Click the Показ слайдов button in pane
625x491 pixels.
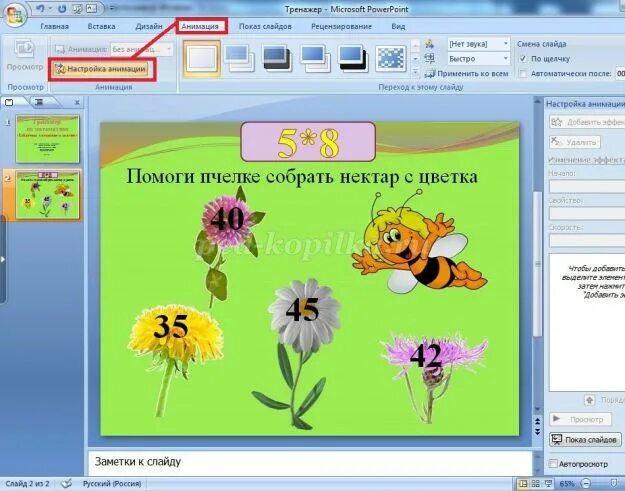click(x=585, y=440)
